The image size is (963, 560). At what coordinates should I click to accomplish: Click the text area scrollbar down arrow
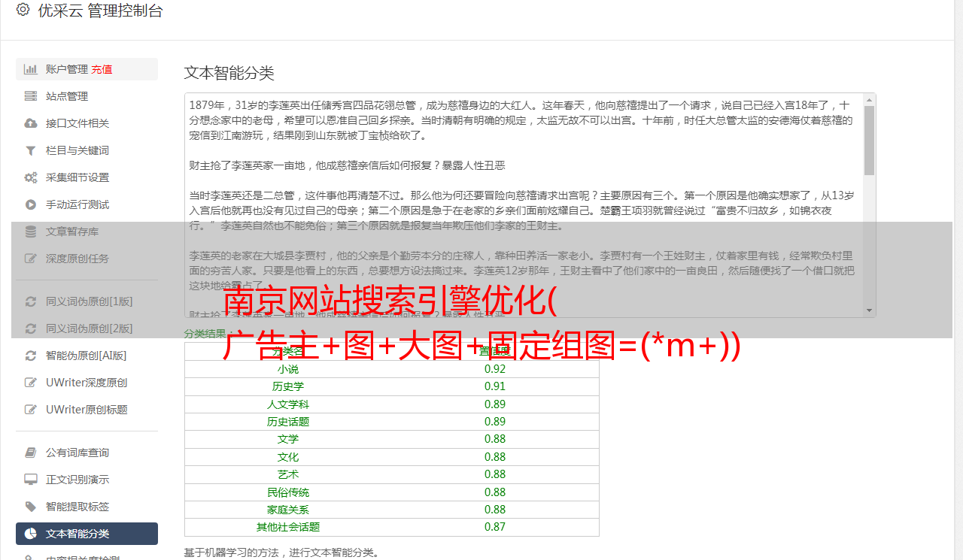click(x=870, y=310)
